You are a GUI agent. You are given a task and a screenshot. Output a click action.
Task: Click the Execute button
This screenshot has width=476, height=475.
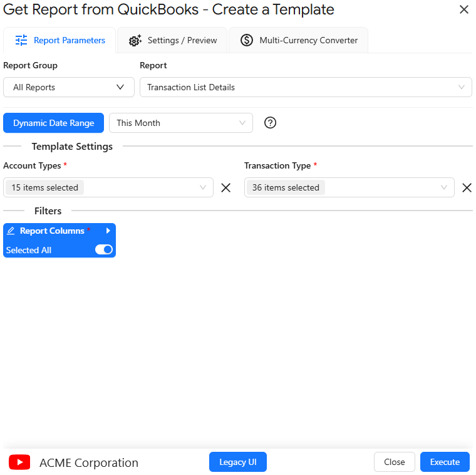(x=445, y=462)
